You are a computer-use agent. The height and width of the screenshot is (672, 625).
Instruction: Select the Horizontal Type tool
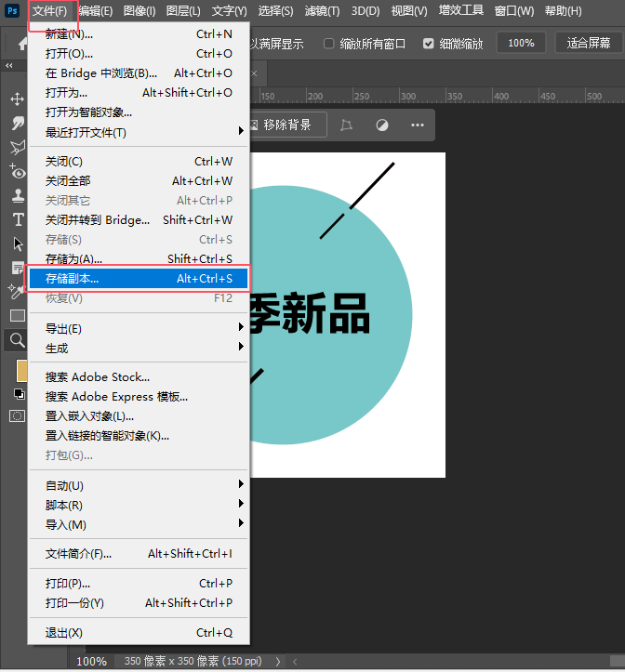coord(18,220)
